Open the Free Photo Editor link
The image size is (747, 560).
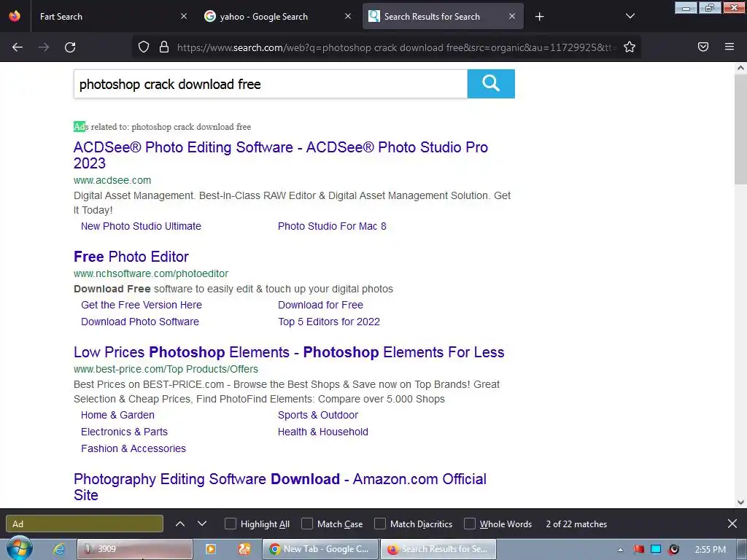tap(131, 257)
